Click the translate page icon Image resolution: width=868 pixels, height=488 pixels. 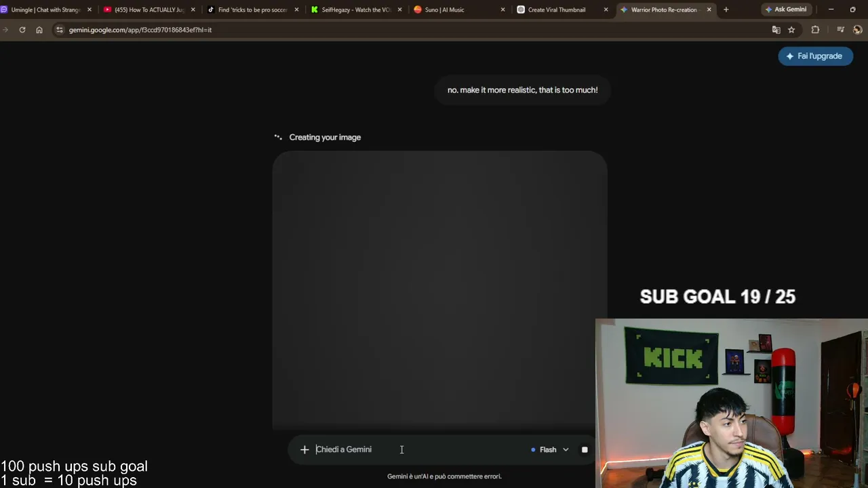[x=776, y=30]
